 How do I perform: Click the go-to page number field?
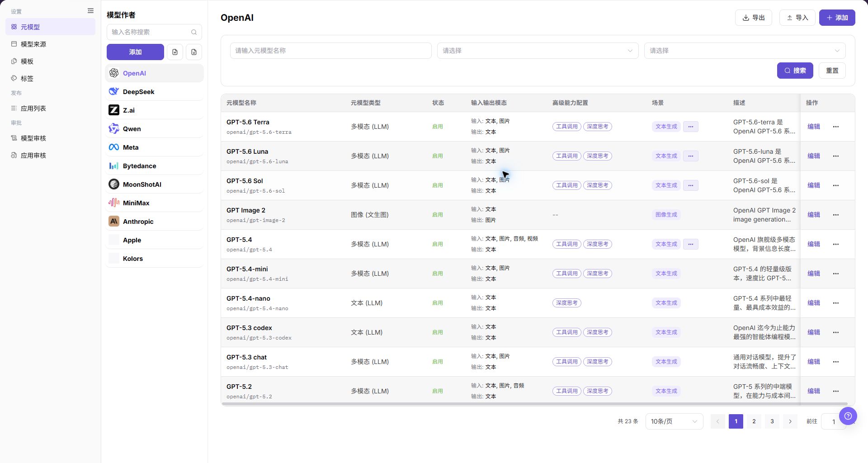tap(833, 421)
